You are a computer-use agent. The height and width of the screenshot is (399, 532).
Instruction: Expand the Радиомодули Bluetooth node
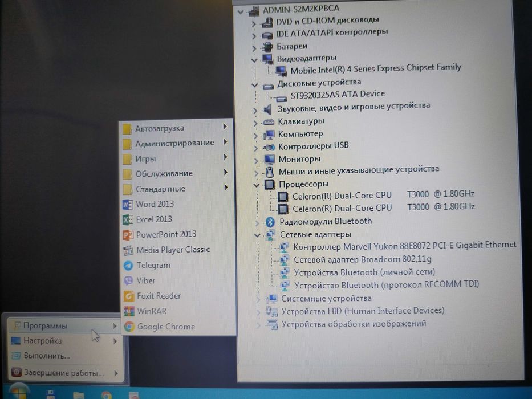click(257, 223)
